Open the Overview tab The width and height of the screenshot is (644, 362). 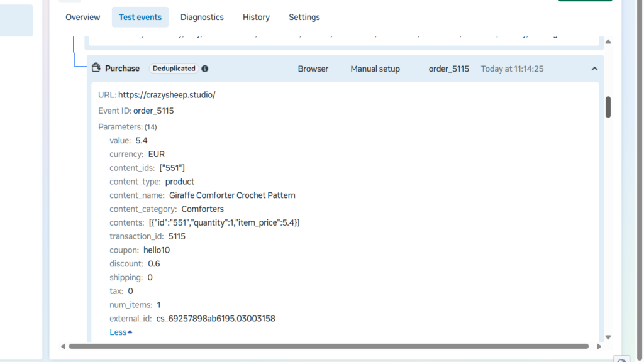82,18
